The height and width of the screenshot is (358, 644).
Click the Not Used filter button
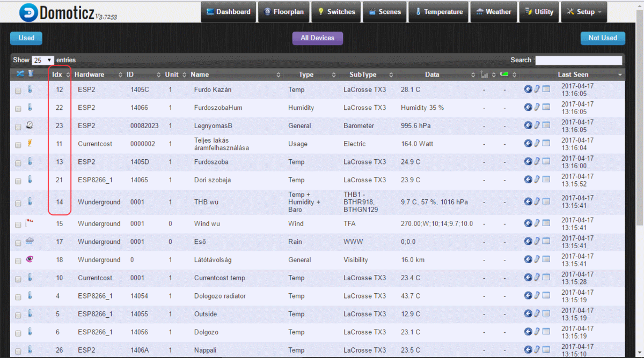[x=602, y=38]
